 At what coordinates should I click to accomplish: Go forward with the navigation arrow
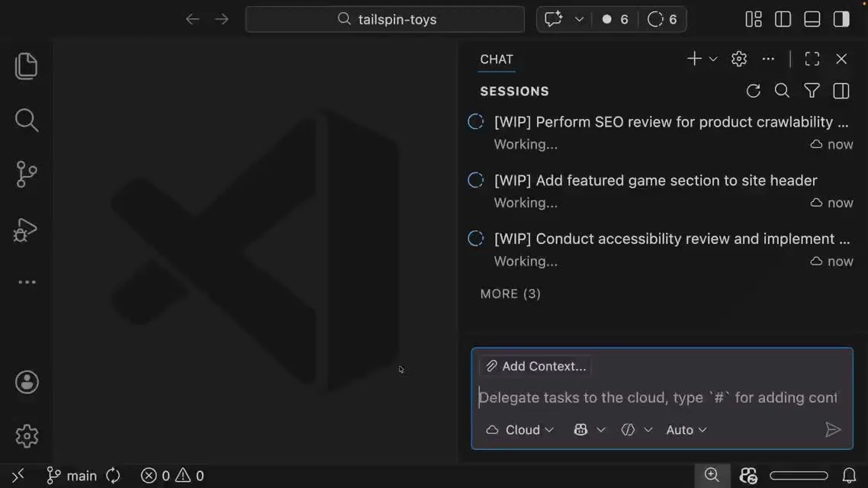coord(222,19)
